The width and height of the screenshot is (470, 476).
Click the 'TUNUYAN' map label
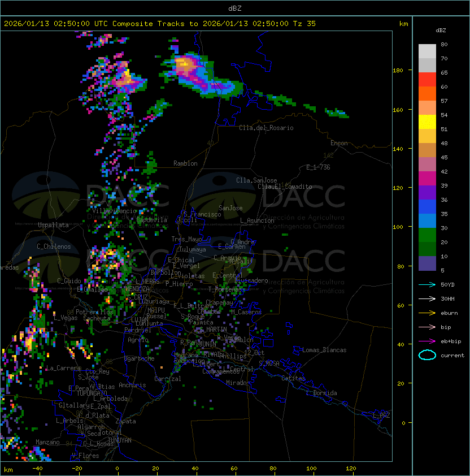(x=120, y=440)
